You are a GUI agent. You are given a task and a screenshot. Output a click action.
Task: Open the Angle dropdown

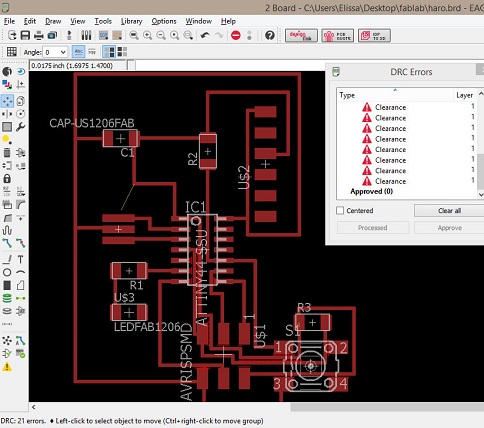pyautogui.click(x=55, y=52)
